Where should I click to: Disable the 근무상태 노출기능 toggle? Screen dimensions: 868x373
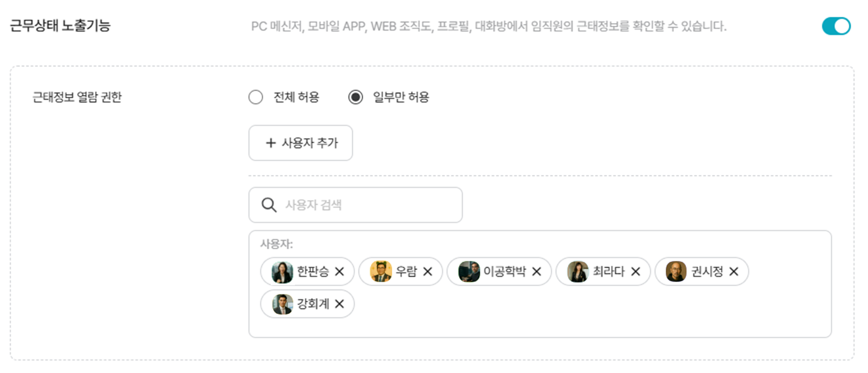(x=836, y=26)
